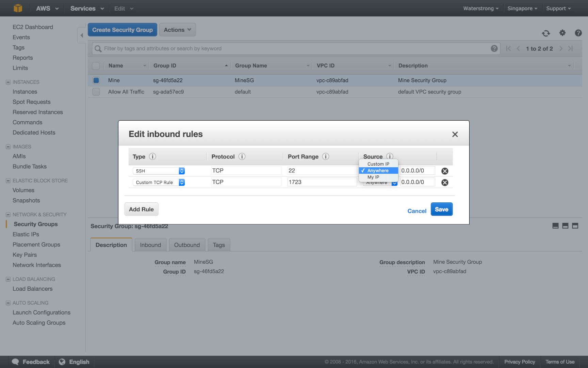Open the Support menu
Viewport: 588px width, 368px height.
coord(558,8)
